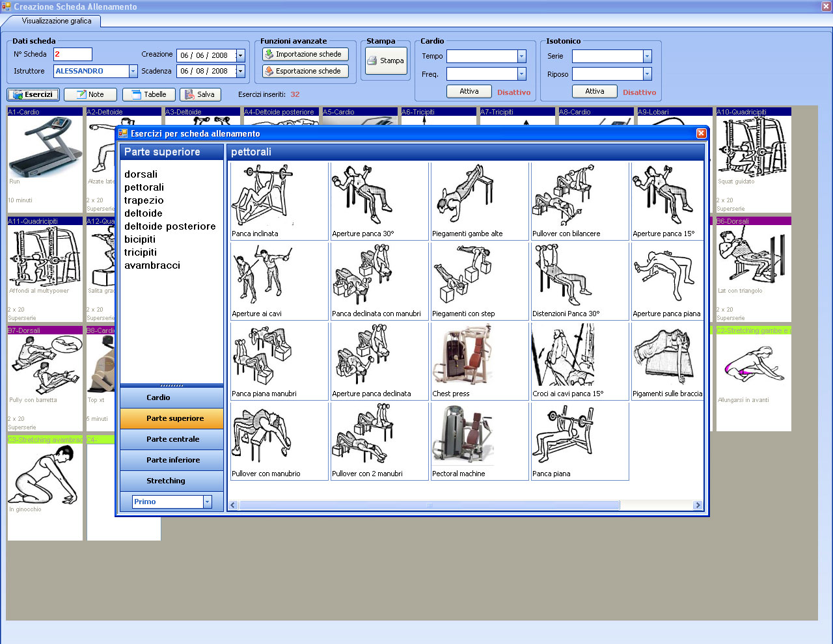Select the Piegamenti con step exercise

(x=463, y=276)
